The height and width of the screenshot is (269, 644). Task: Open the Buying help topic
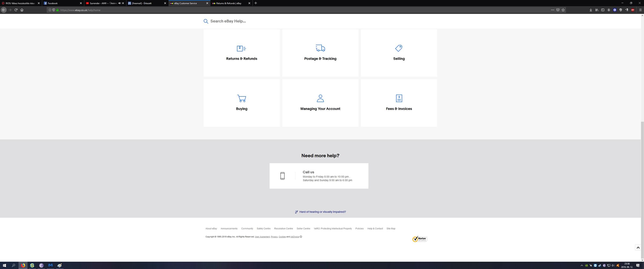241,103
